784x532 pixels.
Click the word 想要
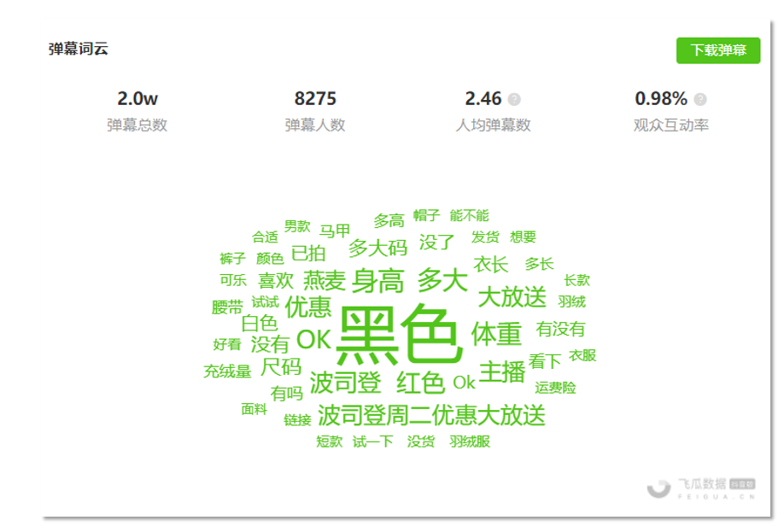tap(523, 237)
